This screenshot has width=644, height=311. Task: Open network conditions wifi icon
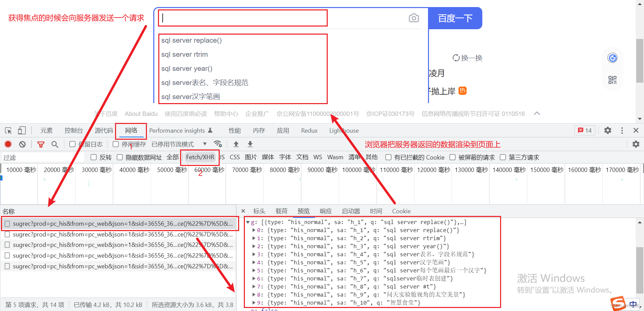click(218, 144)
